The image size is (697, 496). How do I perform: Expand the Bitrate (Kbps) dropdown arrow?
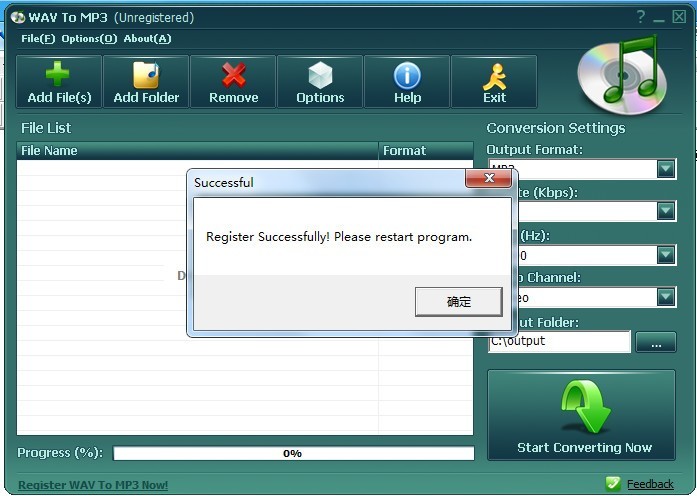pyautogui.click(x=666, y=211)
